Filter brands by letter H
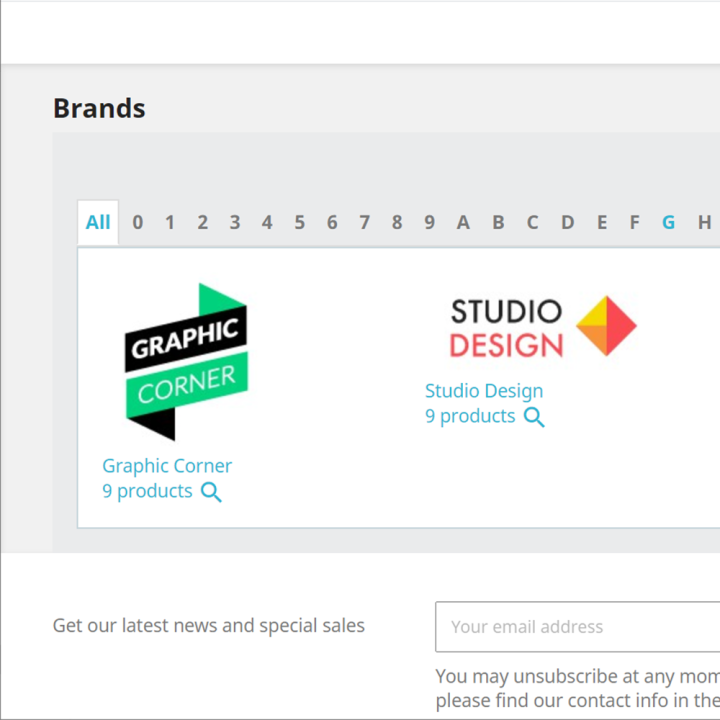The height and width of the screenshot is (720, 720). [x=704, y=222]
